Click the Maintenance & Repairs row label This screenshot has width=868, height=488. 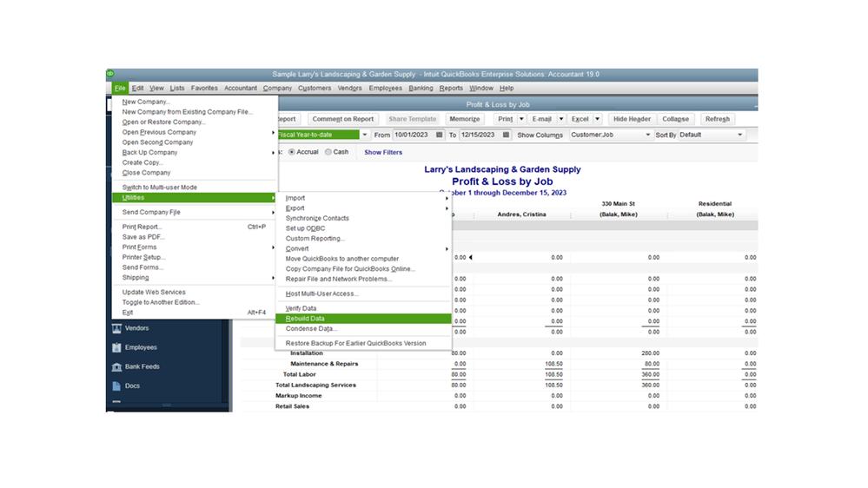(x=324, y=364)
